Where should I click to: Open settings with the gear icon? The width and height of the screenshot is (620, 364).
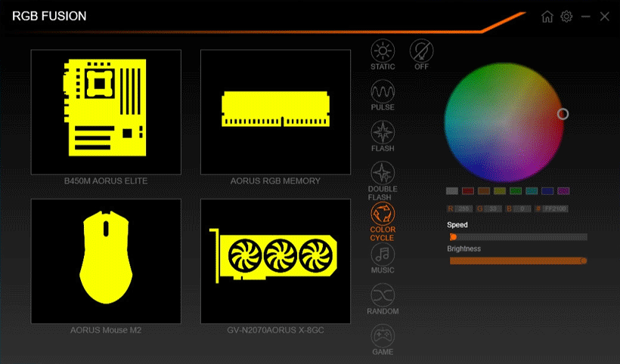pos(566,17)
